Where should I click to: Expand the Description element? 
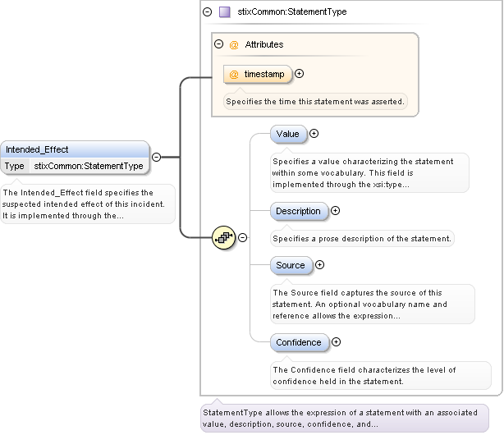point(335,211)
